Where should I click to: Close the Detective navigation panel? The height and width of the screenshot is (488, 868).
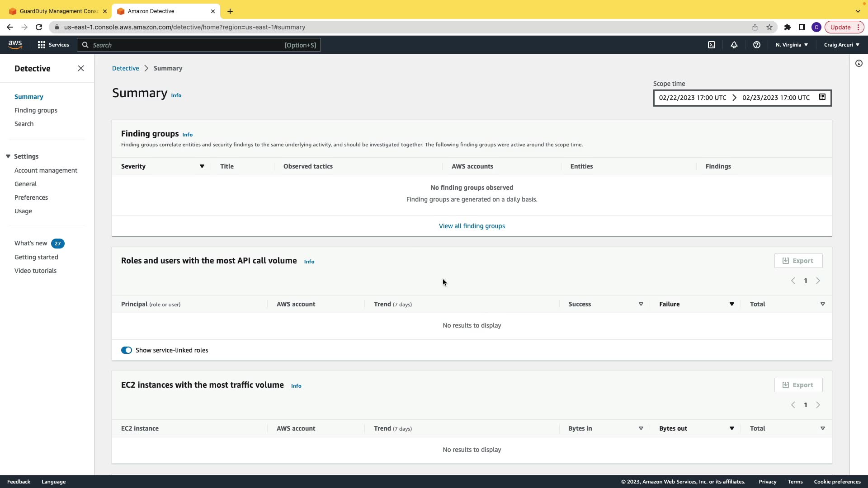[81, 68]
